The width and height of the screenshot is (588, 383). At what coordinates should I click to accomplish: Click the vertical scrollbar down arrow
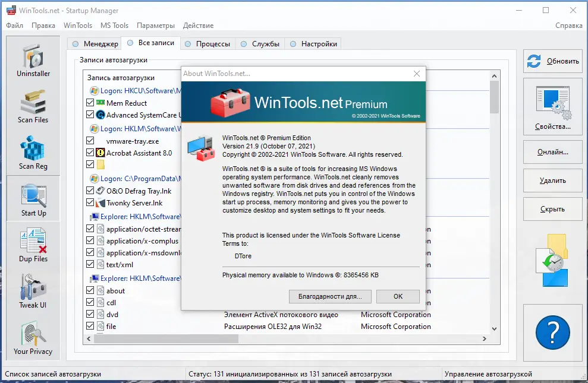click(494, 329)
